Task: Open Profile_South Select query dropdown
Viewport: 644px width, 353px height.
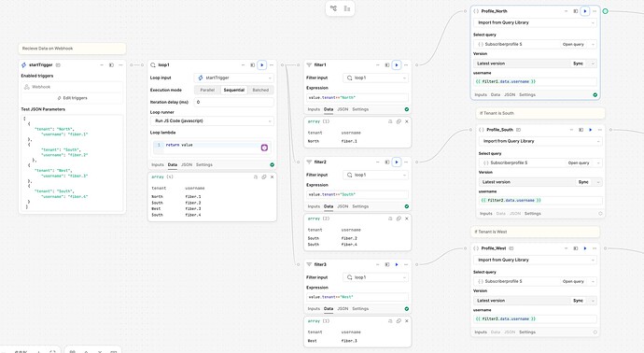Action: tap(540, 162)
